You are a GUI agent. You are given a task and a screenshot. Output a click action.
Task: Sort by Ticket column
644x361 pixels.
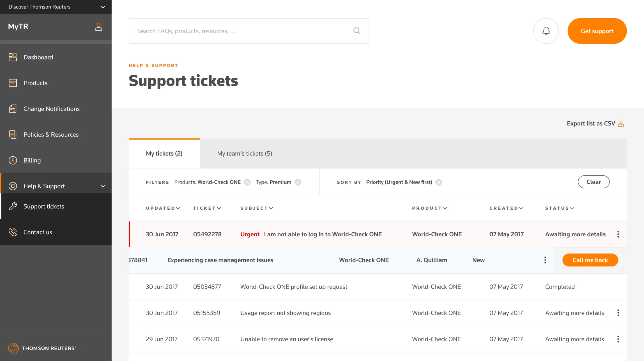(x=207, y=208)
